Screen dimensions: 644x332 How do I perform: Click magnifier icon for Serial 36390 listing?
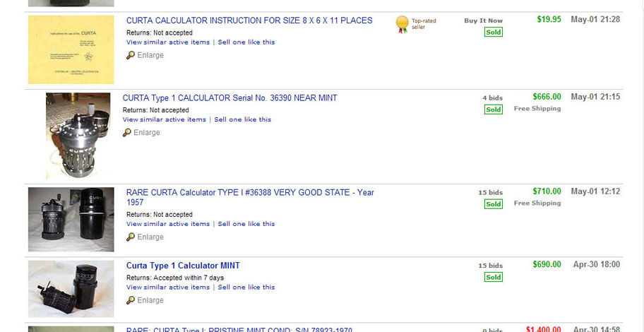coord(127,133)
